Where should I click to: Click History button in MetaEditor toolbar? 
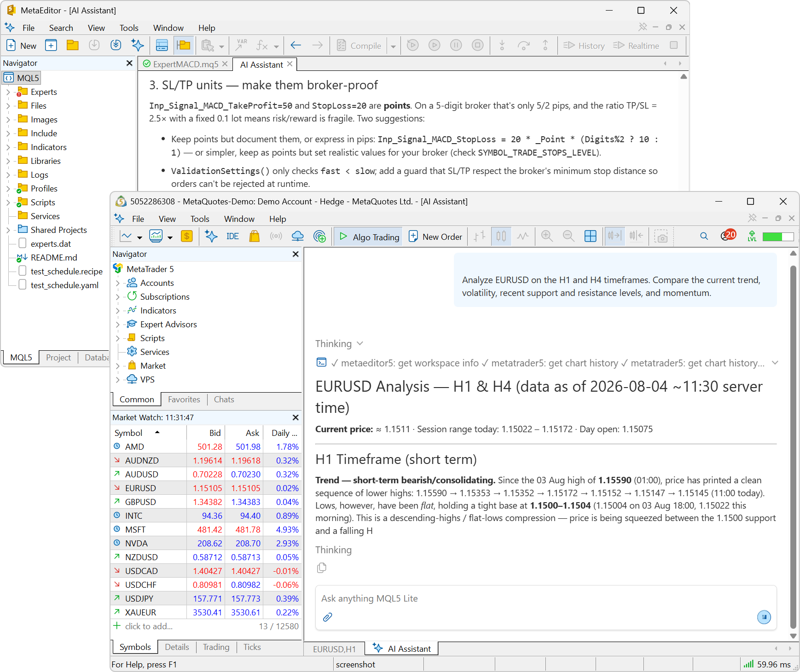point(584,46)
